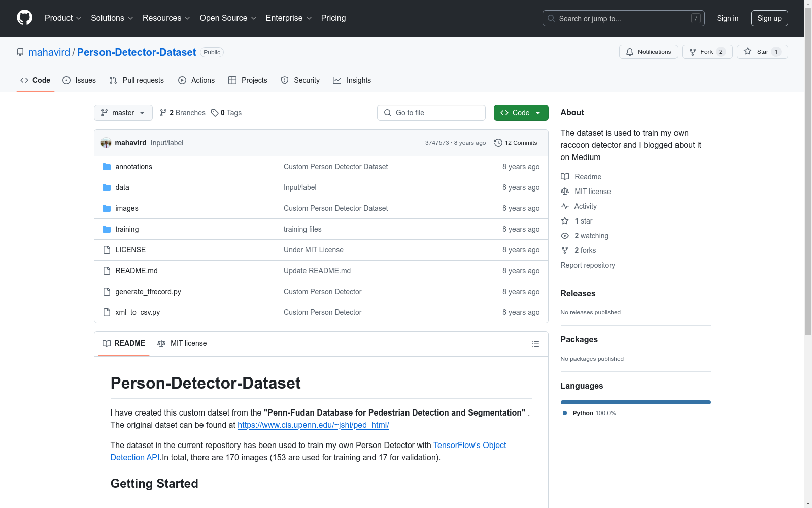
Task: Open the Penn-Fudan dataset URL link
Action: coord(313,425)
